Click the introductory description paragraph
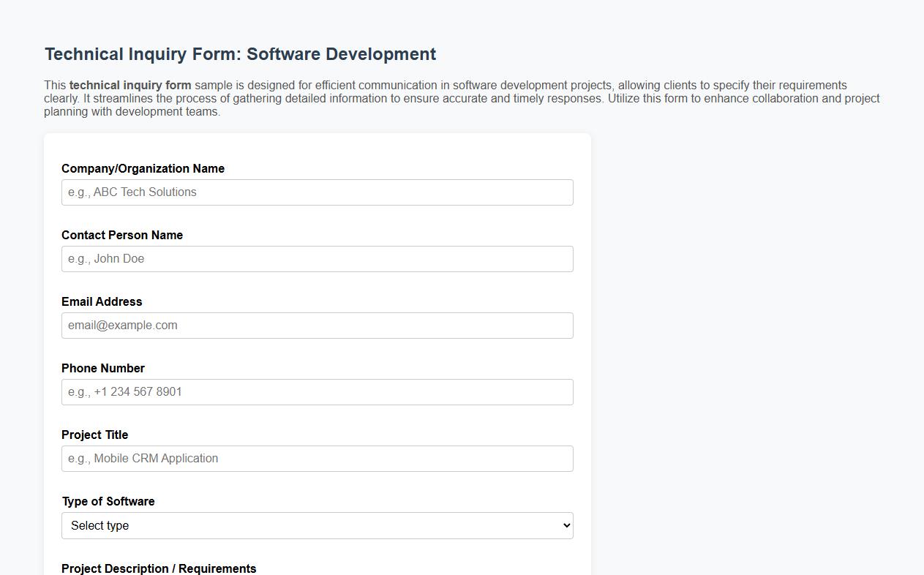 [461, 98]
